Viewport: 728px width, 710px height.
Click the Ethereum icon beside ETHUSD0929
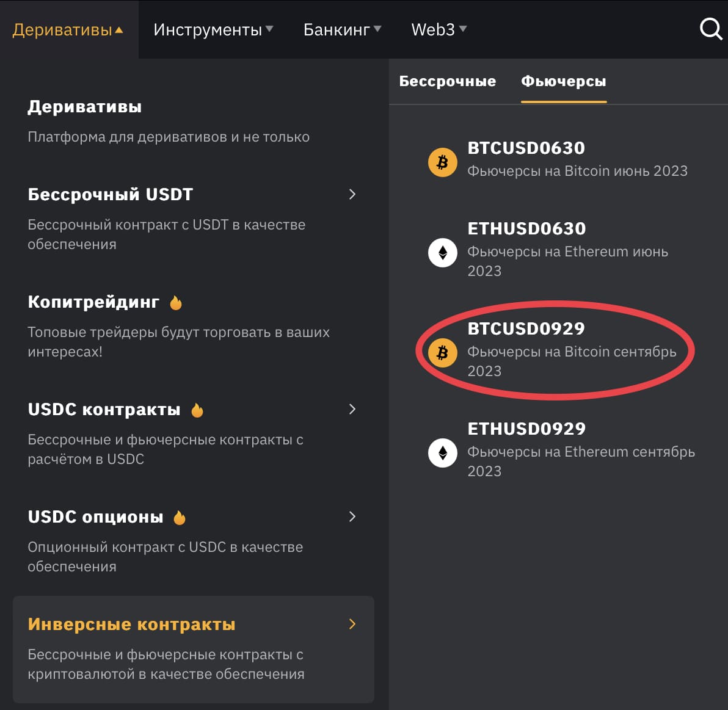click(442, 453)
